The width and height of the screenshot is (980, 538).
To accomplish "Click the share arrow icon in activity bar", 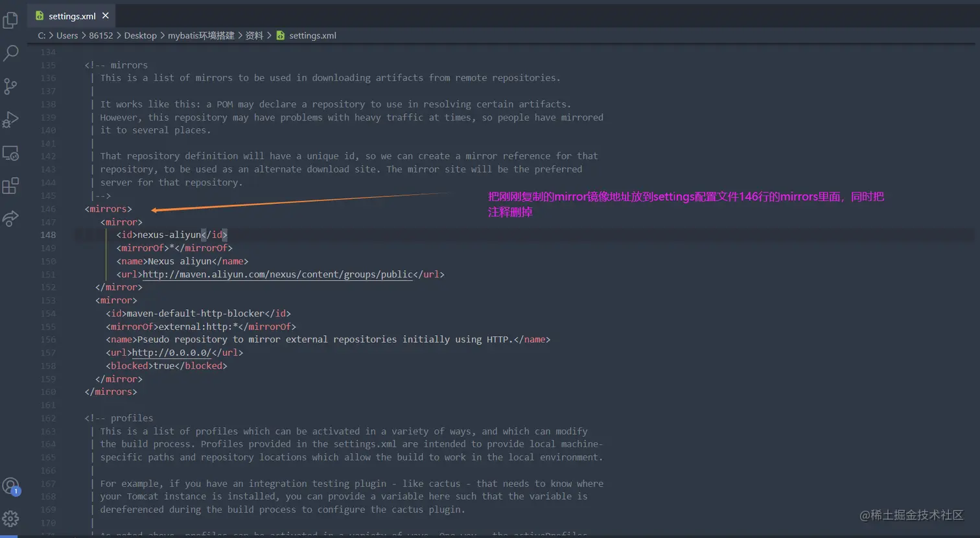I will [10, 219].
